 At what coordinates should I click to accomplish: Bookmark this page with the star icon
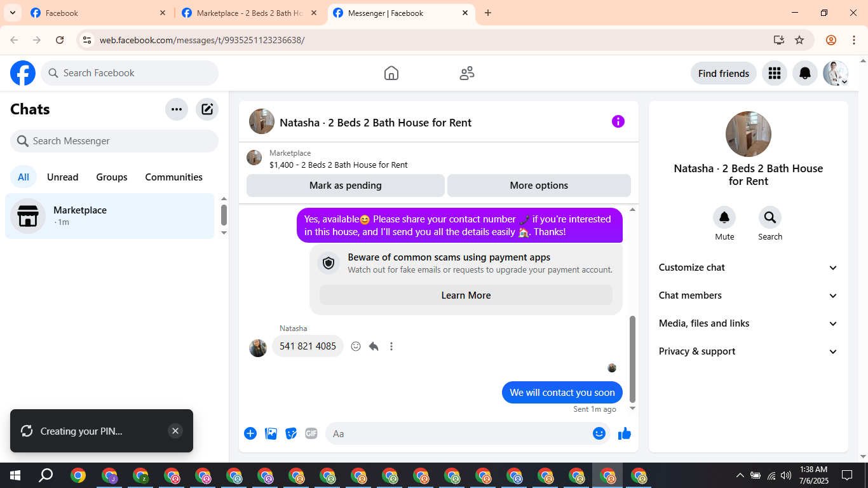click(799, 40)
